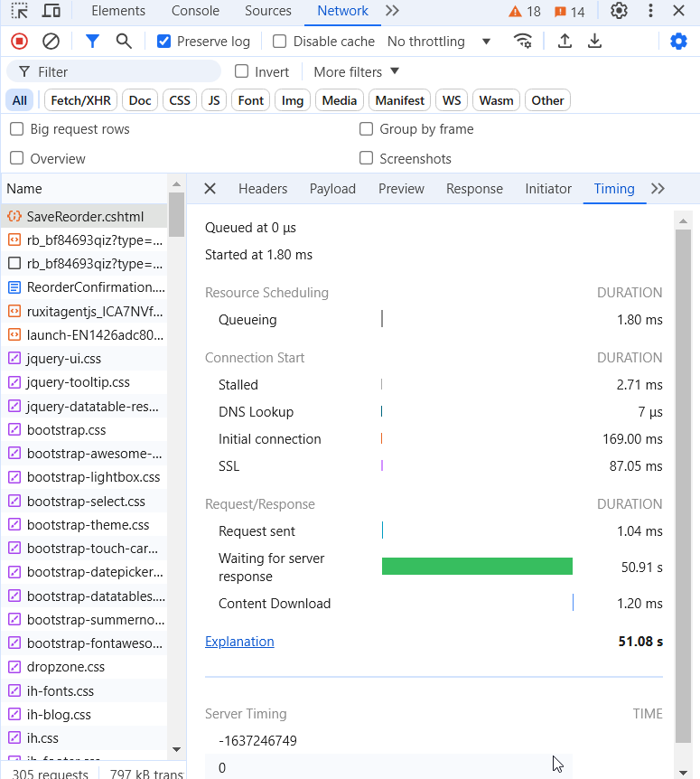Click the inspect element picker icon
The image size is (700, 779).
(x=19, y=12)
